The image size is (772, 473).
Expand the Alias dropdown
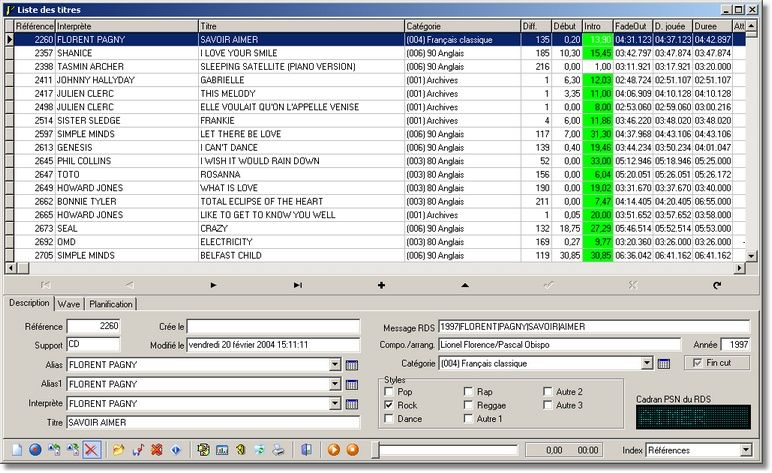coord(335,365)
